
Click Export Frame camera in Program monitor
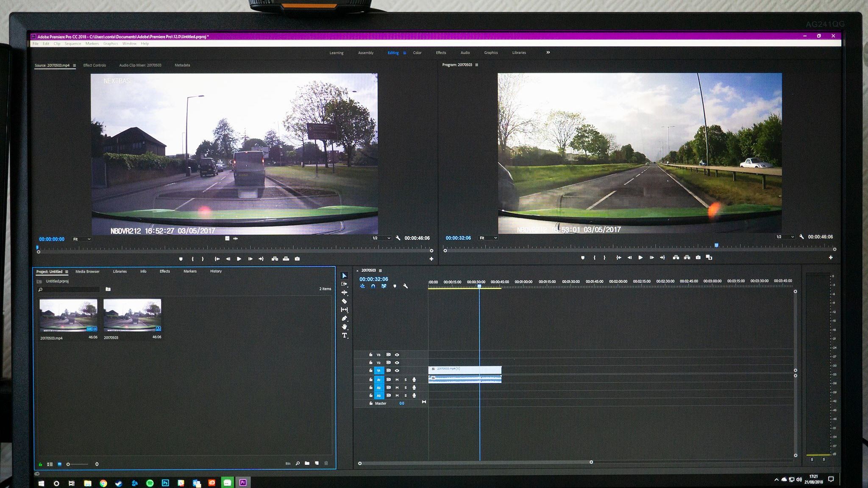pyautogui.click(x=698, y=258)
